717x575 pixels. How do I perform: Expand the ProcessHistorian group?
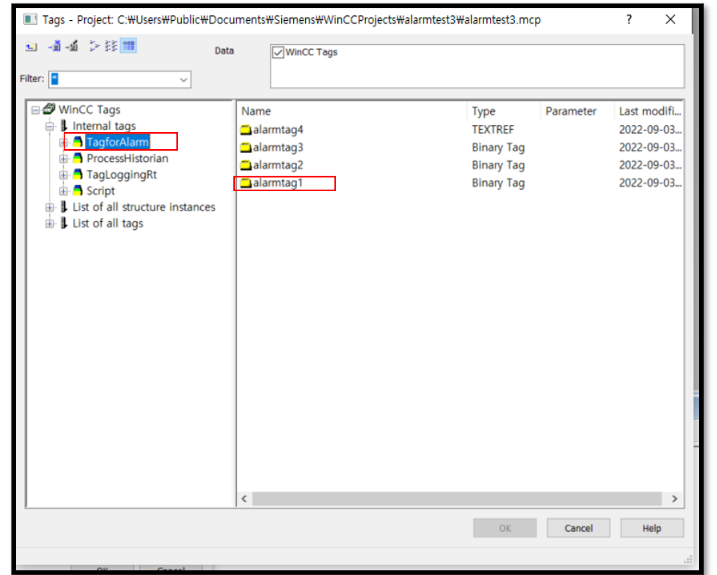coord(63,159)
